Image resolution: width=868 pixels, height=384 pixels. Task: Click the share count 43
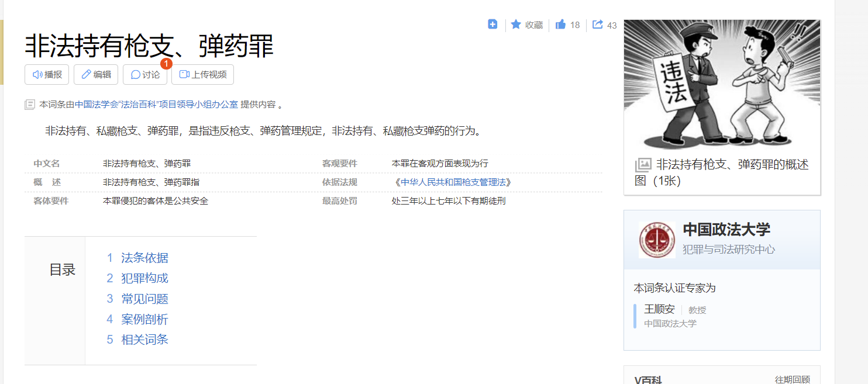pos(612,25)
